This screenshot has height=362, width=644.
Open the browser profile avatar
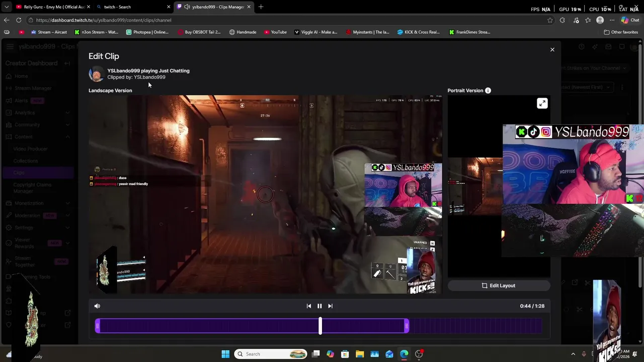[x=600, y=20]
